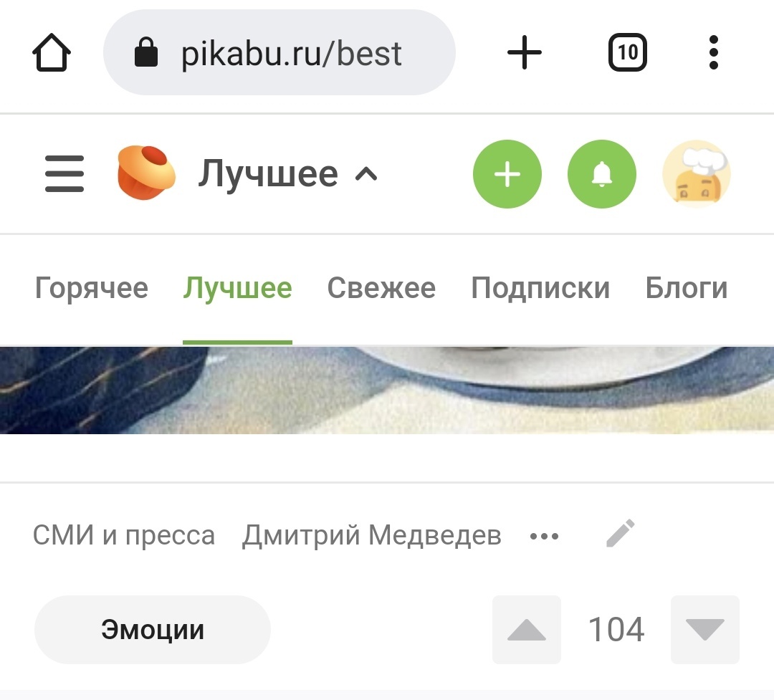Expand more tags with the three dots
The image size is (774, 700).
[544, 536]
